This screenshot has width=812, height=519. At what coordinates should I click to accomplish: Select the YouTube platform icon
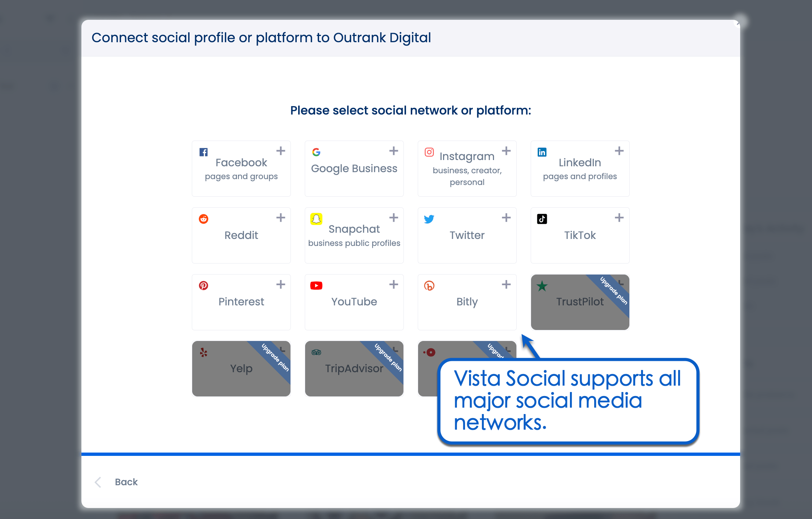point(316,285)
